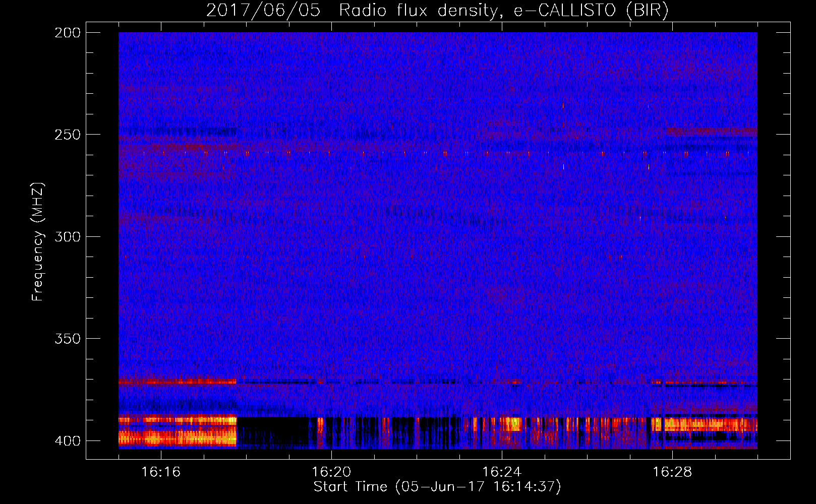816x504 pixels.
Task: Click the 200 frequency tick label
Action: 68,33
